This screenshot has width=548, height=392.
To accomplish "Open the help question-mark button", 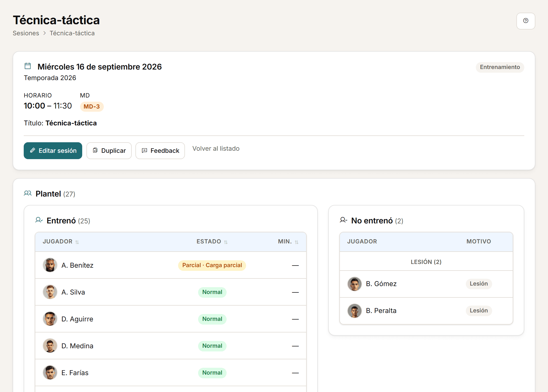I will tap(526, 21).
